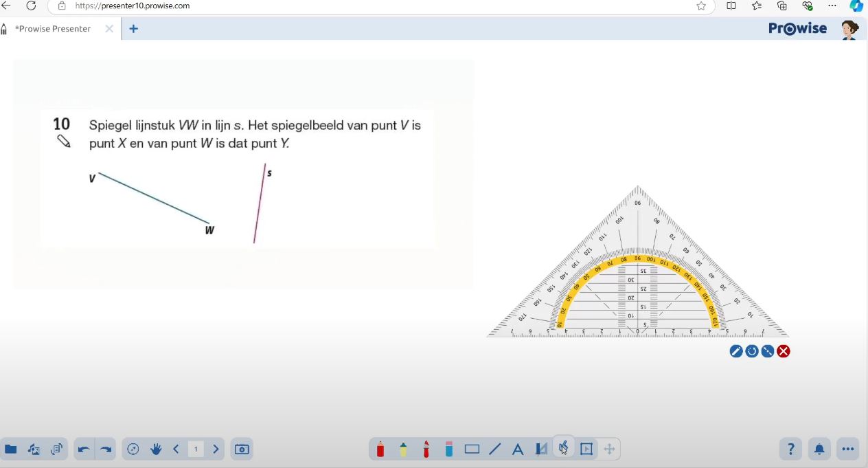Undo the last action
The image size is (868, 468).
[83, 449]
